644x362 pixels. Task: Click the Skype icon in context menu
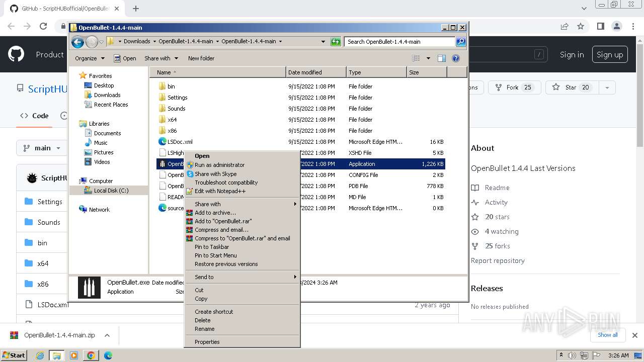click(190, 174)
